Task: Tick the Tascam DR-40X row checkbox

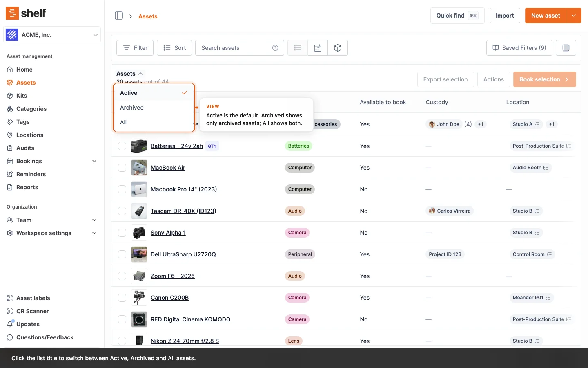Action: [122, 211]
